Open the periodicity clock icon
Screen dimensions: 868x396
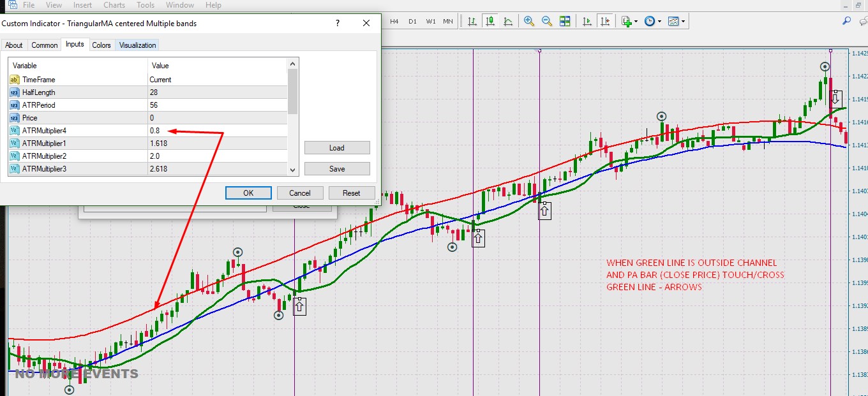(x=650, y=21)
